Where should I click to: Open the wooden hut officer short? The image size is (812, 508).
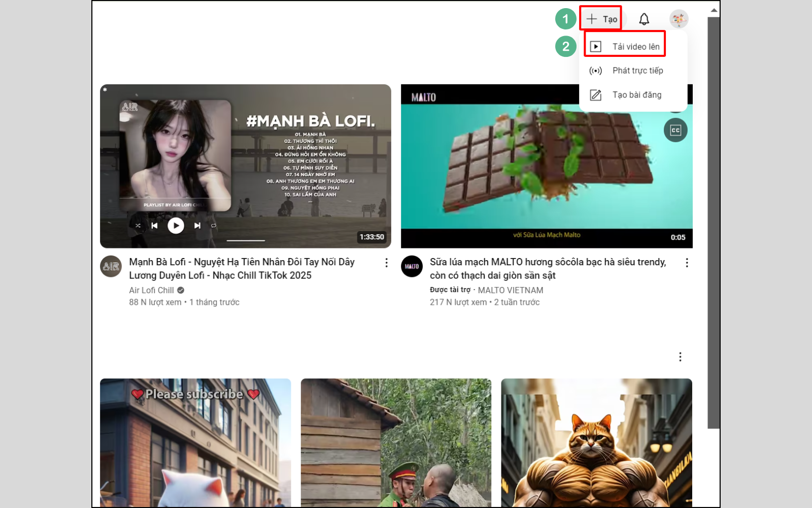point(396,442)
